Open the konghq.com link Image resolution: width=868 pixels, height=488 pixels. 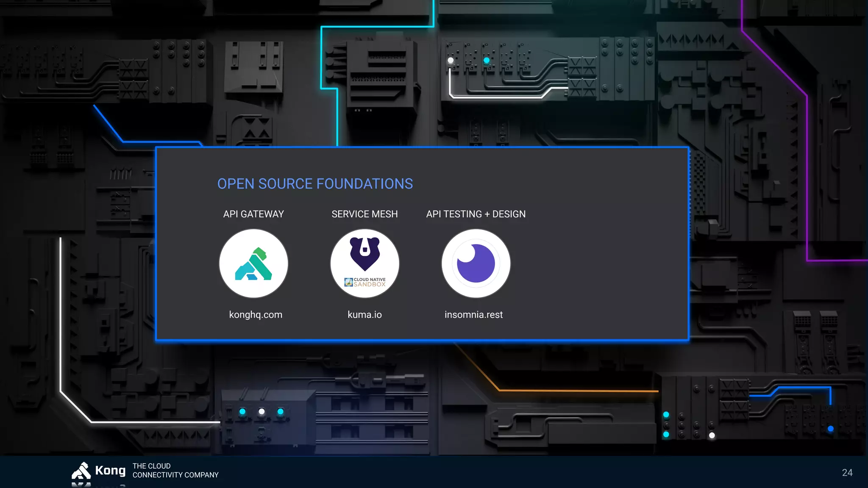(256, 315)
